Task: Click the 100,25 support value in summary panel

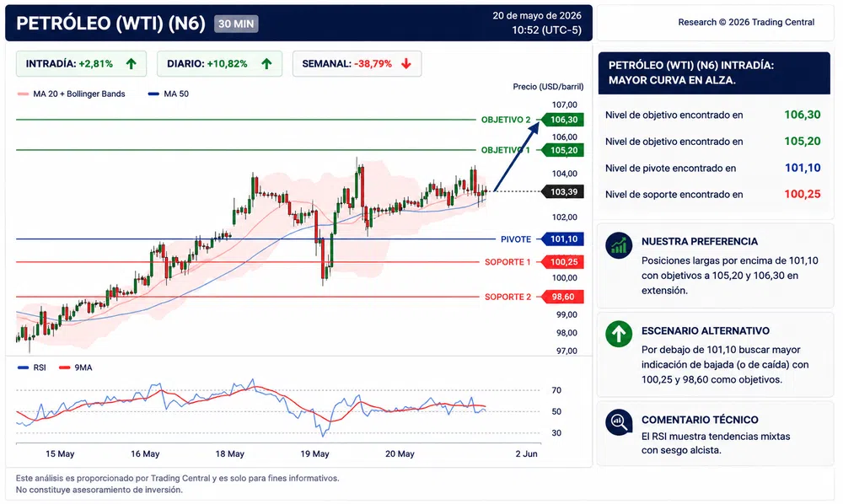Action: (x=803, y=195)
